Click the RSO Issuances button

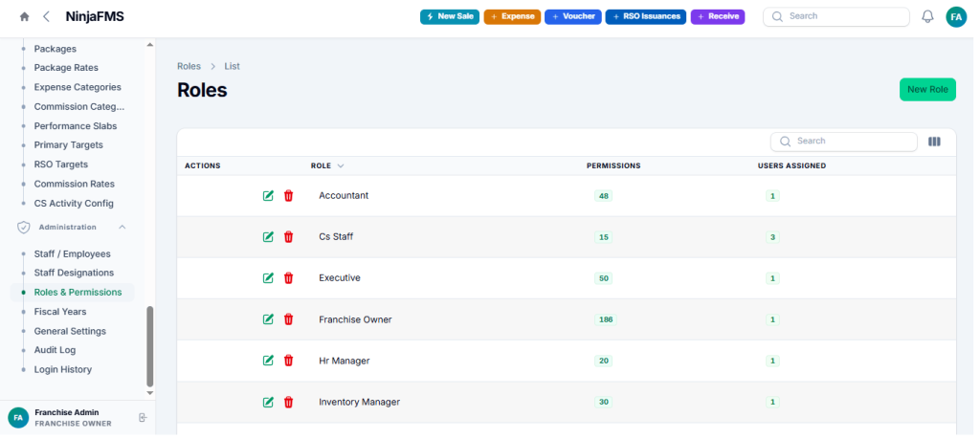point(646,17)
